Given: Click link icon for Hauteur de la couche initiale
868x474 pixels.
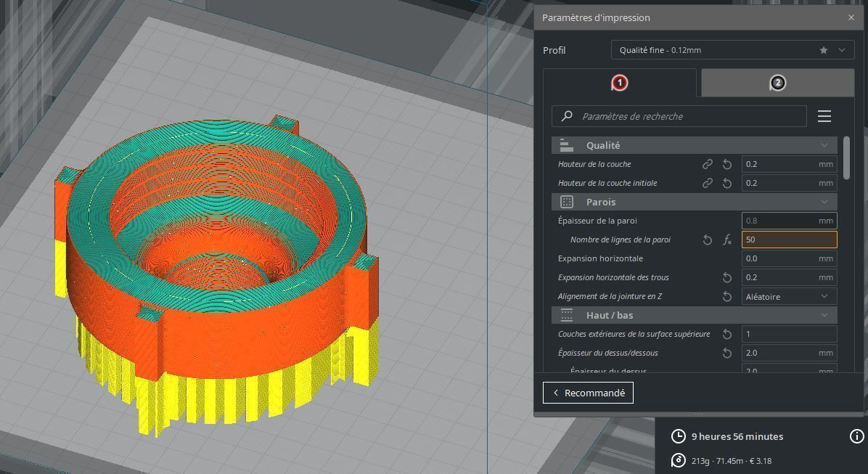Looking at the screenshot, I should click(707, 184).
